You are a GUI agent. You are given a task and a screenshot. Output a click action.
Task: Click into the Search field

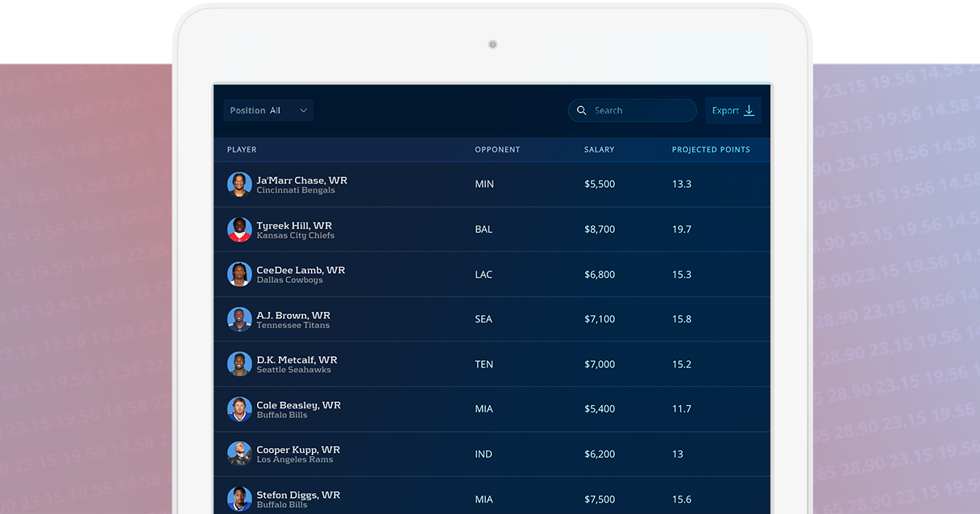coord(632,110)
